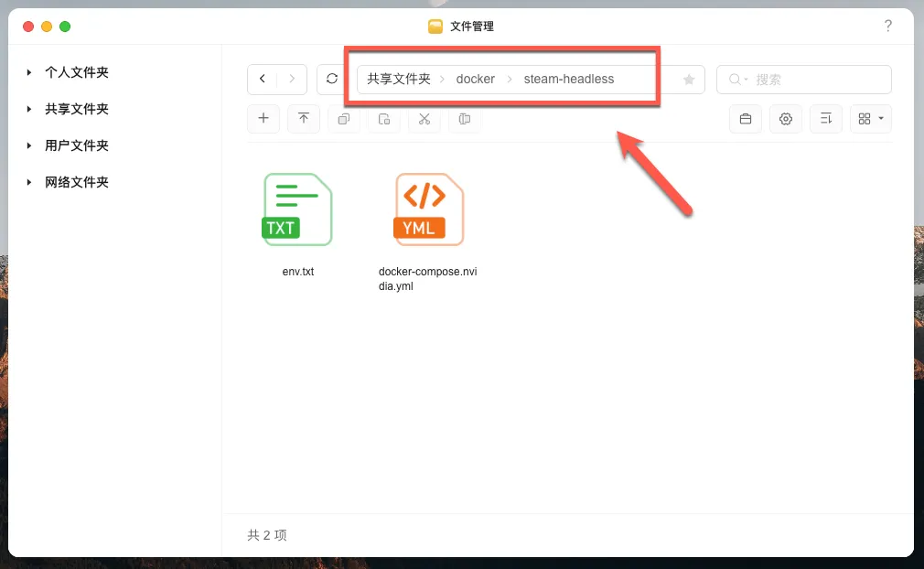Click the paste icon in the toolbar
The image size is (924, 569).
tap(383, 119)
